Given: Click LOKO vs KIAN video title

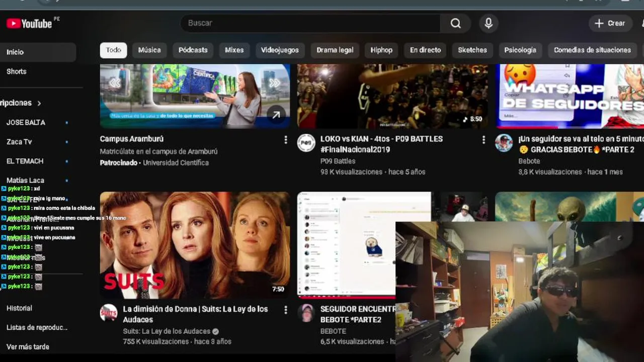Looking at the screenshot, I should click(x=381, y=144).
